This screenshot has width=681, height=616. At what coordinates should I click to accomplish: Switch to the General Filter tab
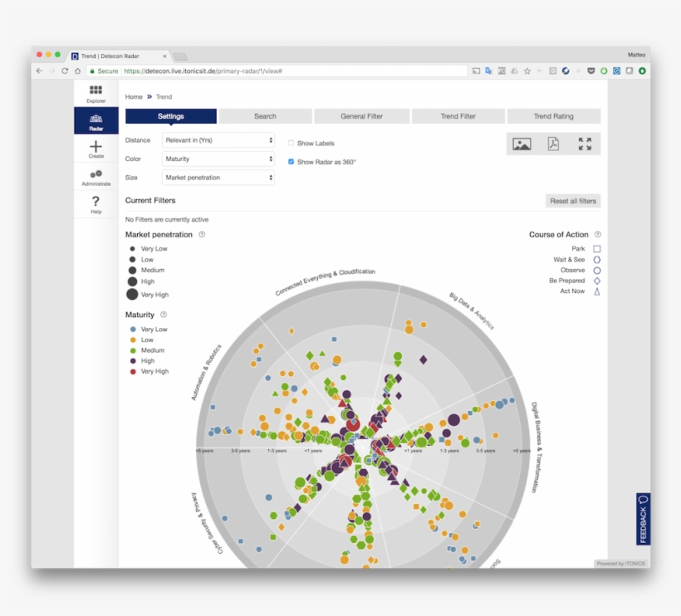361,116
